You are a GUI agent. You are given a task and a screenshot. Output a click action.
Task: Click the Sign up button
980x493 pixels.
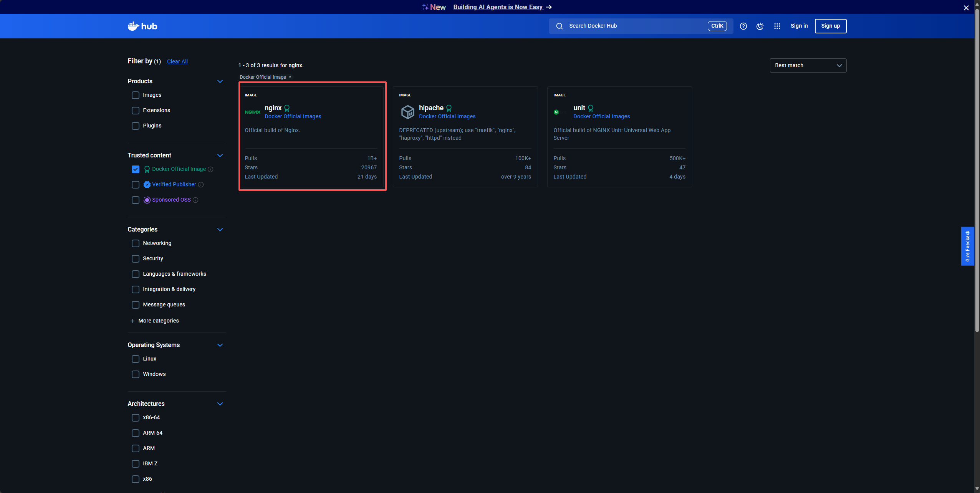coord(831,26)
